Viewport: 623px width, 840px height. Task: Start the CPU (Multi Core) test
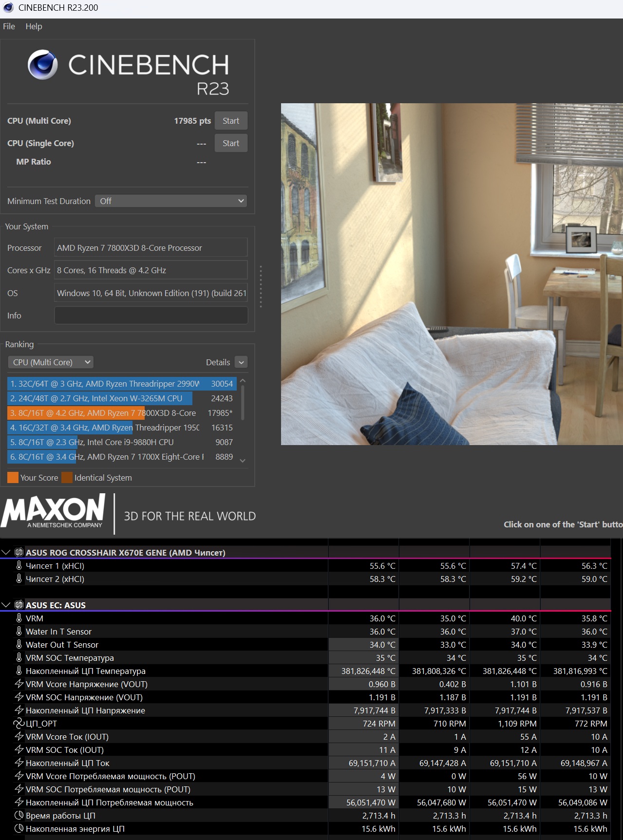pos(231,121)
